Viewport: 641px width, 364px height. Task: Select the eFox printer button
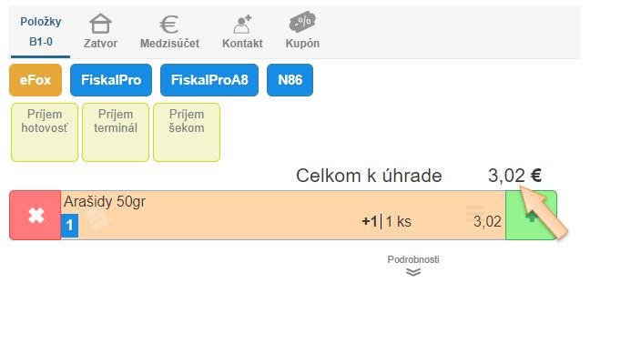click(x=35, y=80)
